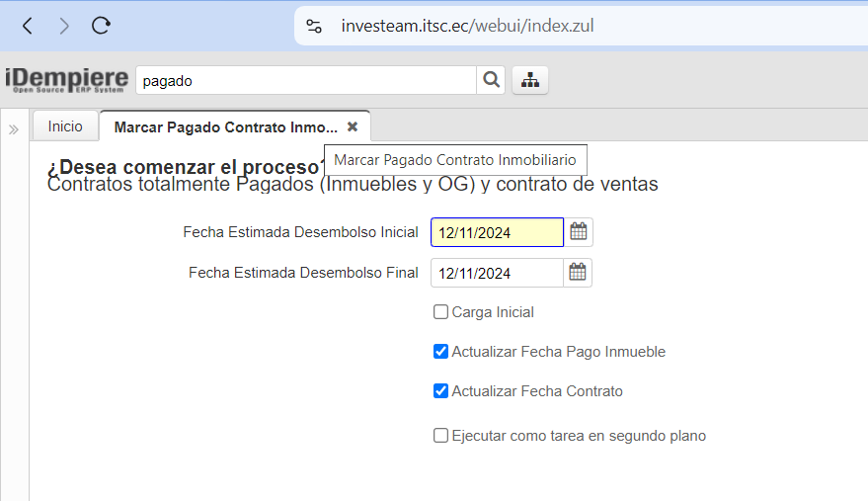Select the Marcar Pagado Contrato Inmobiliario tab
Image resolution: width=868 pixels, height=501 pixels.
pos(225,127)
